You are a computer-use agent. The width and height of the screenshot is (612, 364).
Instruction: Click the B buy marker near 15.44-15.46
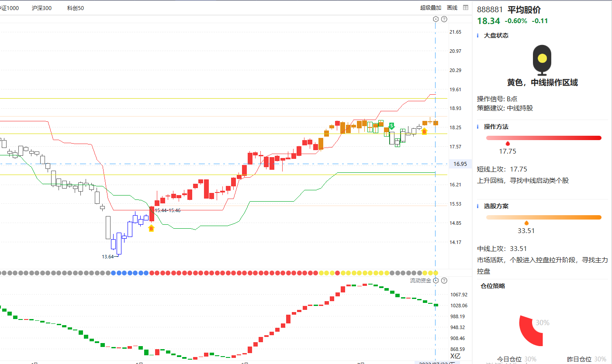(x=152, y=228)
